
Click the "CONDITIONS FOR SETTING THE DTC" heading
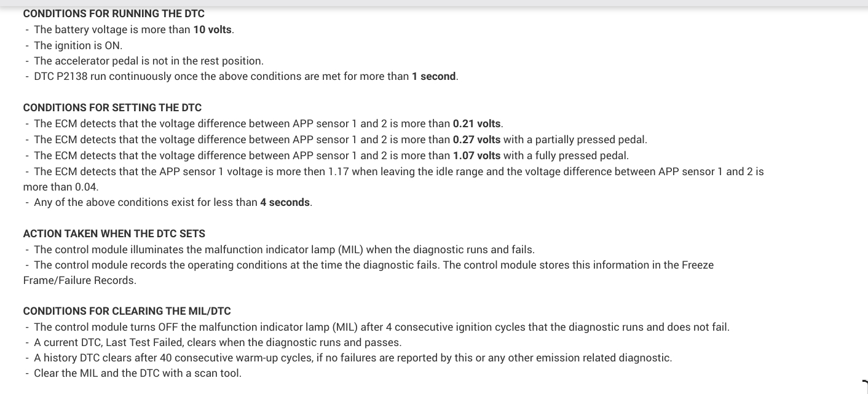[x=112, y=108]
